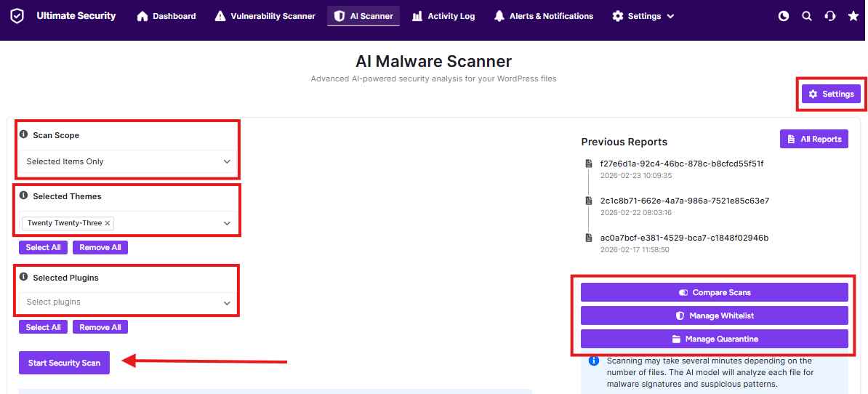Open the Activity Log page
The image size is (868, 394).
[443, 16]
